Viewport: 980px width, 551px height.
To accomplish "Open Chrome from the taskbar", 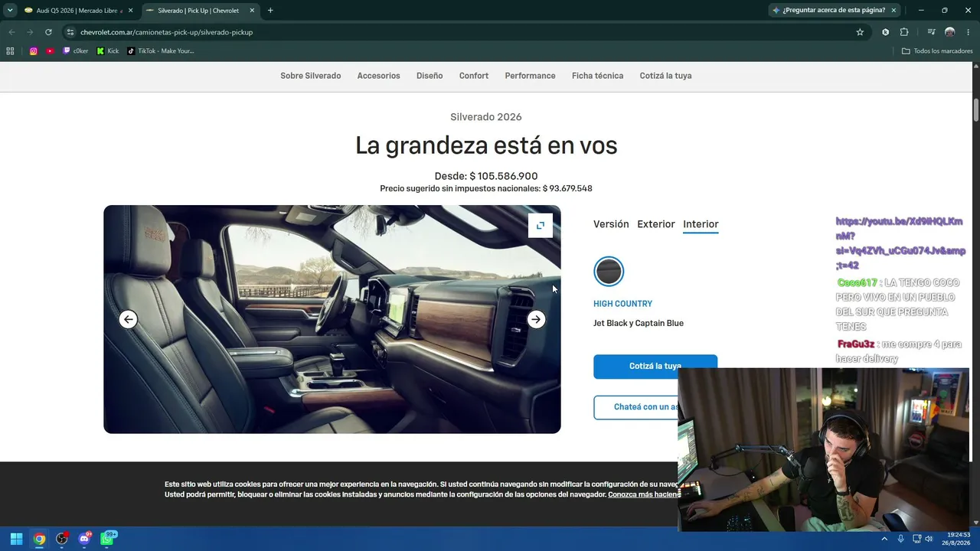I will [x=39, y=539].
